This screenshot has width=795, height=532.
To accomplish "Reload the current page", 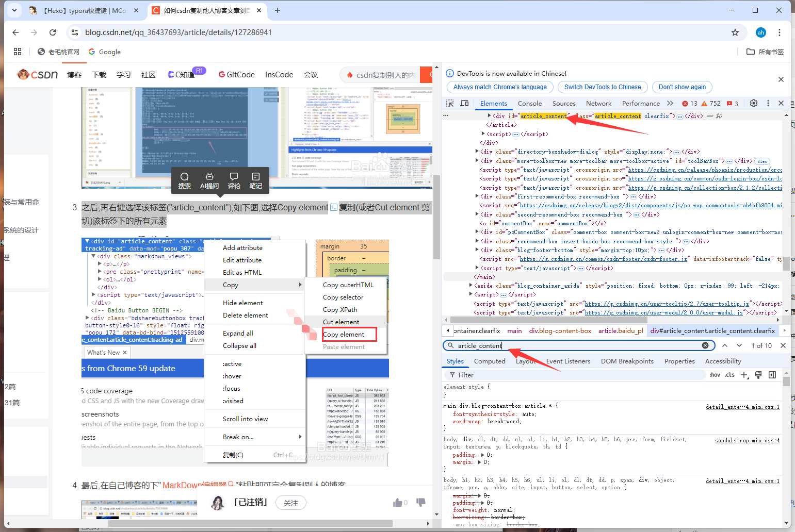I will [x=53, y=32].
